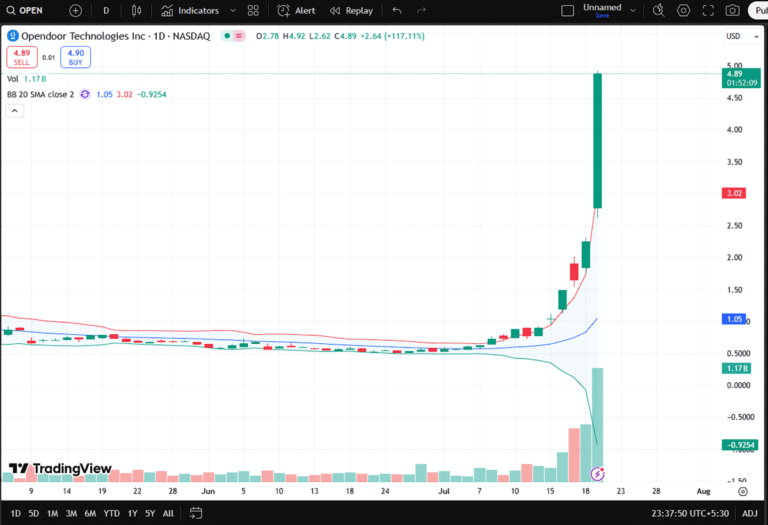Add symbol to compare with plus icon
The image size is (768, 525).
click(75, 10)
